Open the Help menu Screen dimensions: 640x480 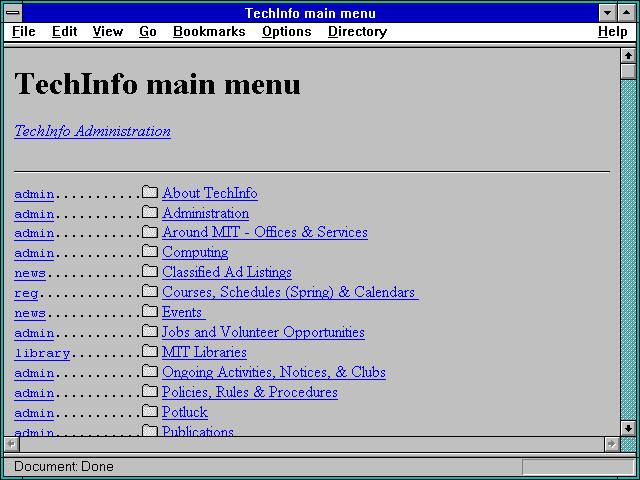(x=613, y=32)
